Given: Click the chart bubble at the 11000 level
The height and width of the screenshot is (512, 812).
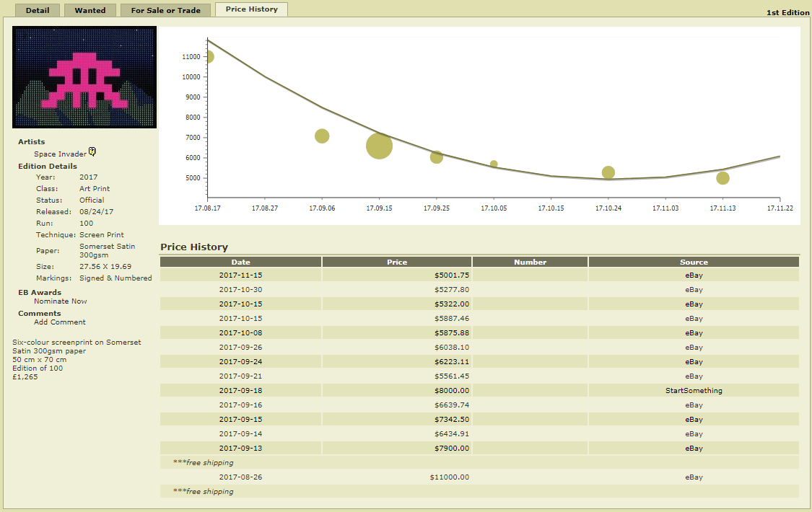Looking at the screenshot, I should 209,57.
